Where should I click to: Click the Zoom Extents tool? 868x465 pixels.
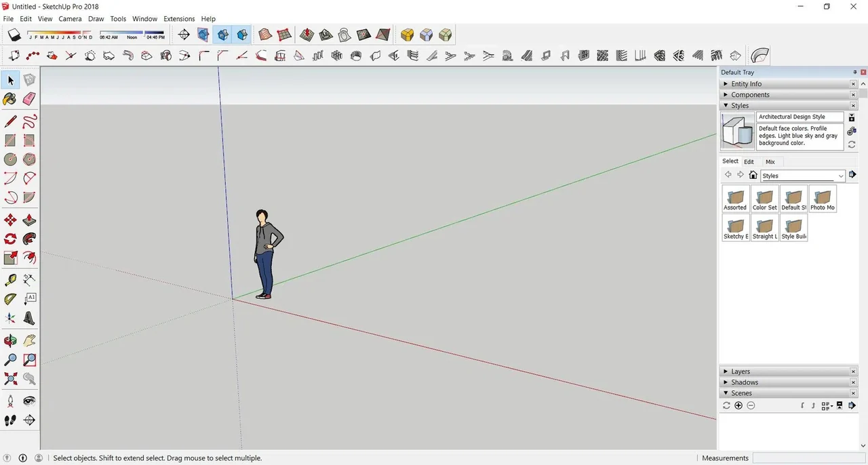[x=10, y=378]
